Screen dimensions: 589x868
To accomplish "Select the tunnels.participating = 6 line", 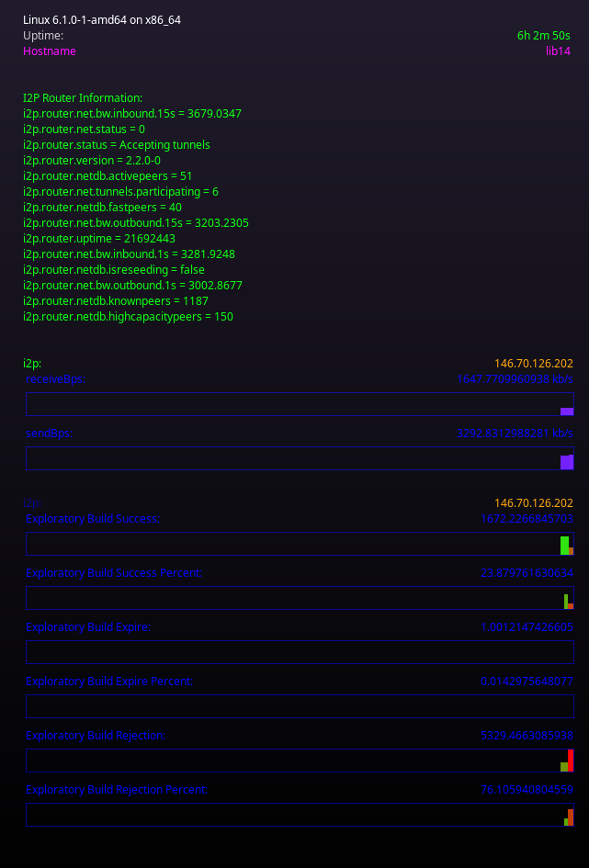I will (120, 192).
